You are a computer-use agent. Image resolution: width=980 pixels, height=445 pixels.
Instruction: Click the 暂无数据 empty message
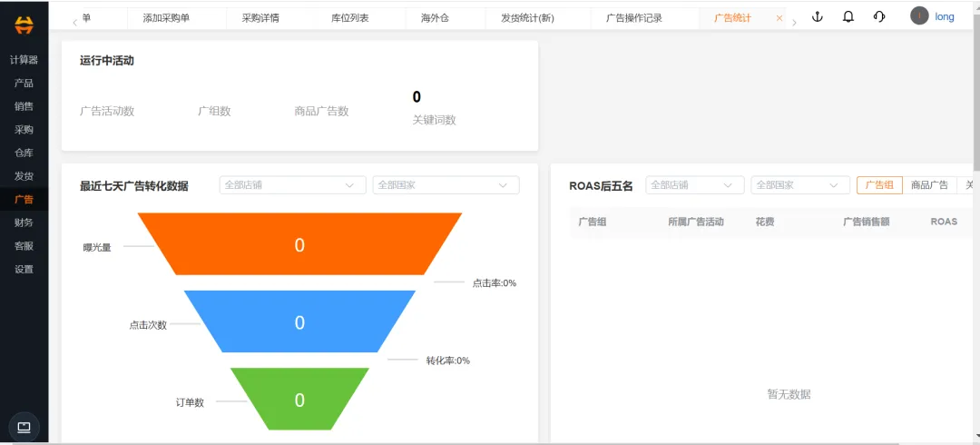(789, 394)
